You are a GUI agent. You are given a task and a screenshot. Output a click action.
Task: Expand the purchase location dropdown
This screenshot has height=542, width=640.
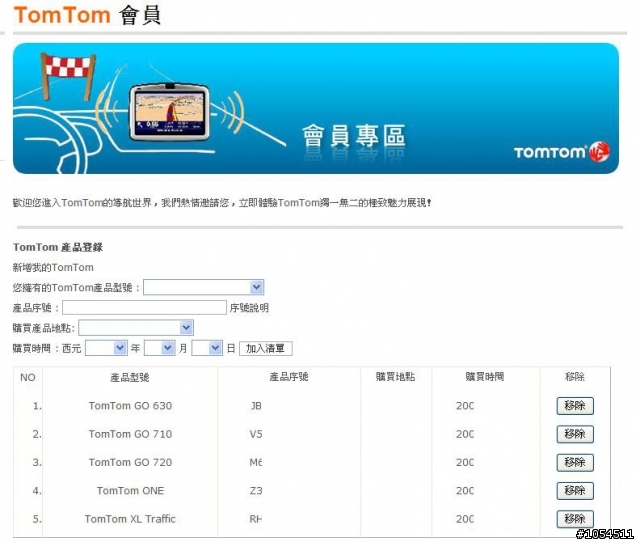[136, 328]
